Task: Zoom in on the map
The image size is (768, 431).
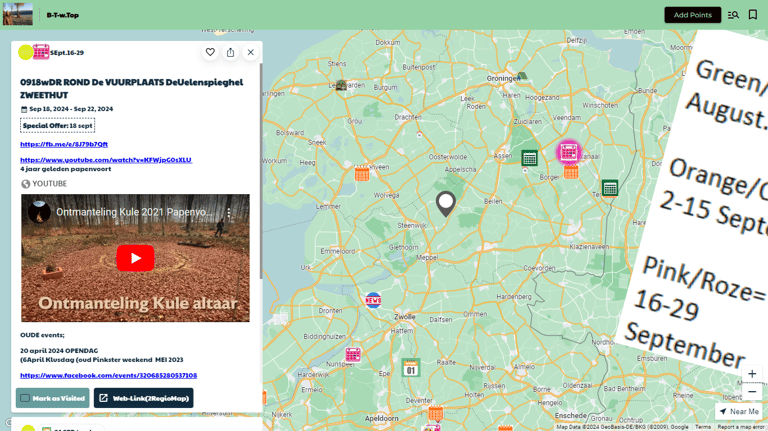Action: pyautogui.click(x=752, y=374)
